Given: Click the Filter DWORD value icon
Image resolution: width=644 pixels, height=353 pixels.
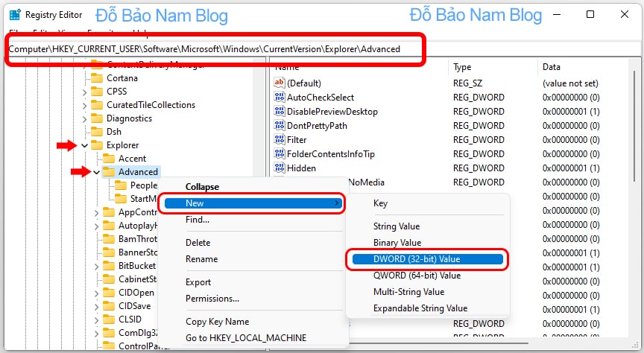Looking at the screenshot, I should 280,139.
